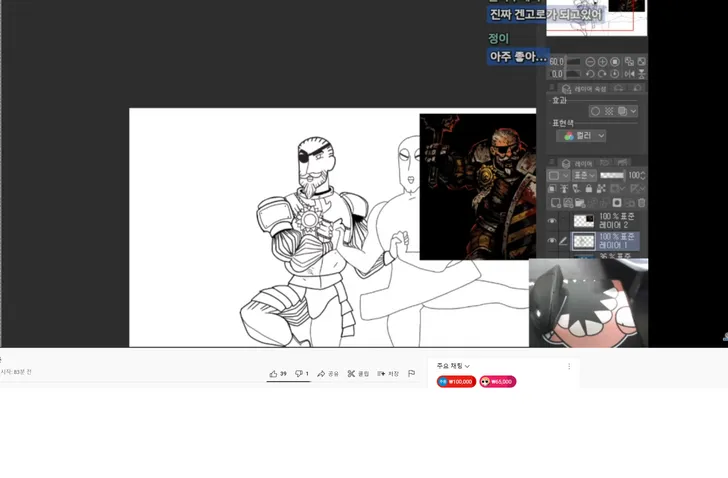This screenshot has width=728, height=478.
Task: Open the ₩100,000 super chat chip
Action: [x=456, y=381]
